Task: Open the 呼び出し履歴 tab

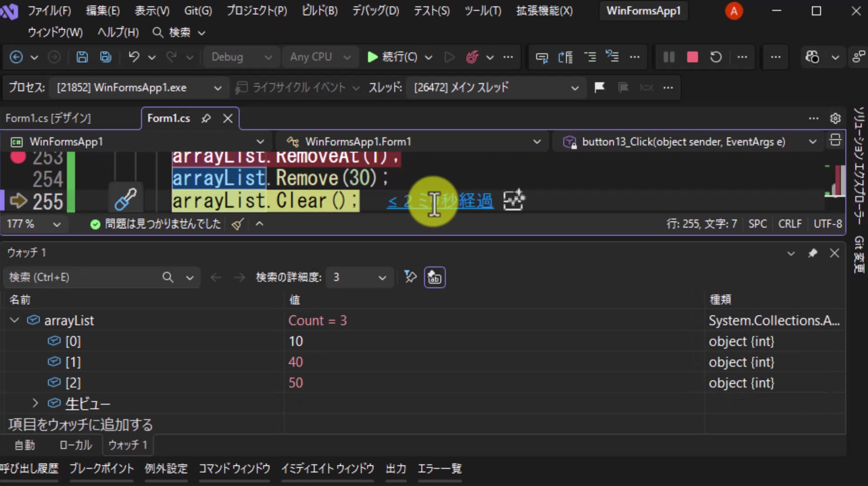Action: (29, 469)
